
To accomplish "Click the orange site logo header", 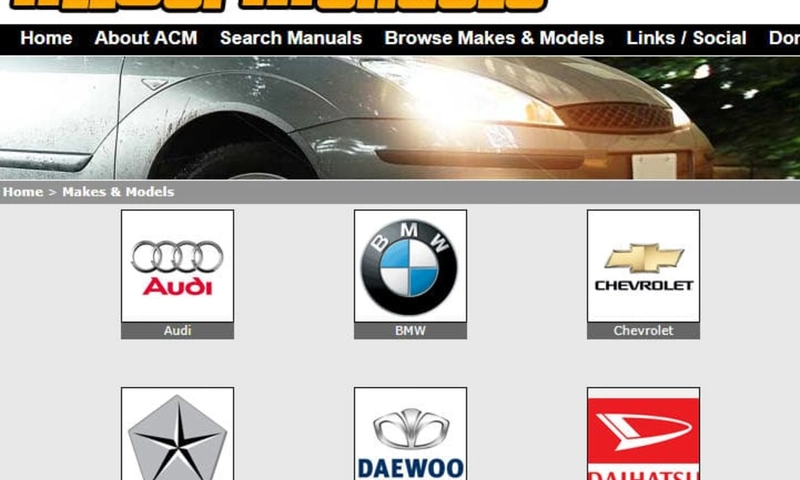I will pyautogui.click(x=278, y=5).
